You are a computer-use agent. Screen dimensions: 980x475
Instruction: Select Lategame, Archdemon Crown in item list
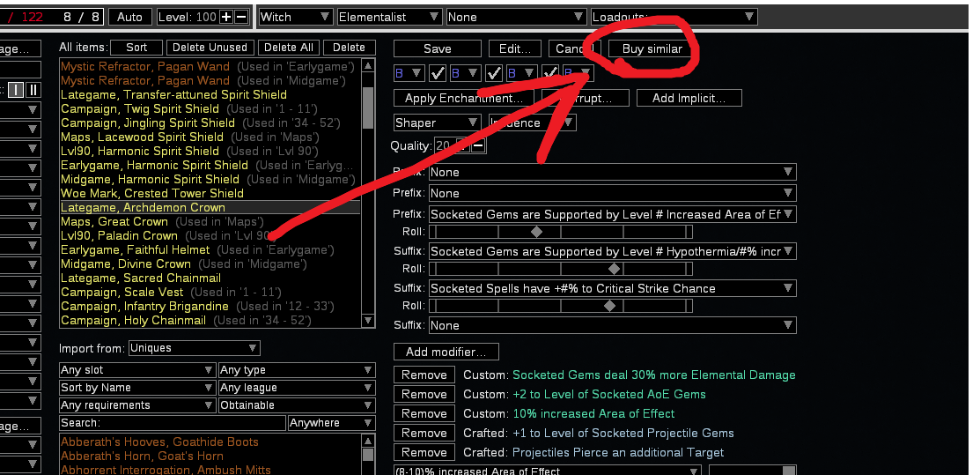coord(210,207)
